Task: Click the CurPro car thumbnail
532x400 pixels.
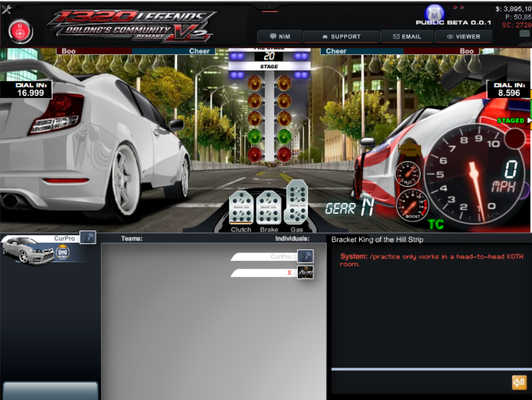Action: point(28,251)
